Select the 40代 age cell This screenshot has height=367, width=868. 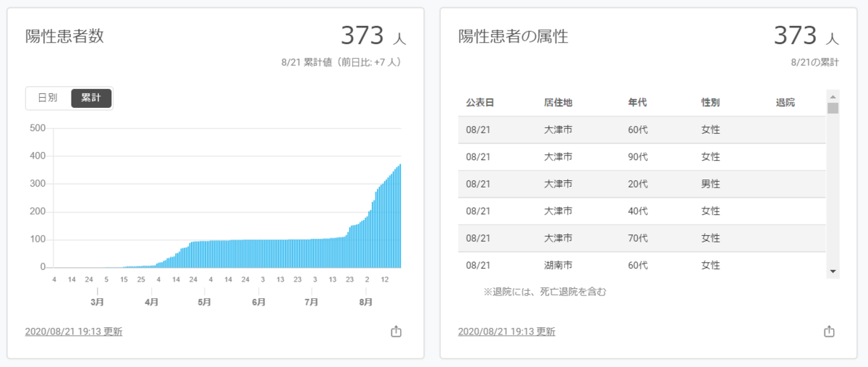pos(638,211)
